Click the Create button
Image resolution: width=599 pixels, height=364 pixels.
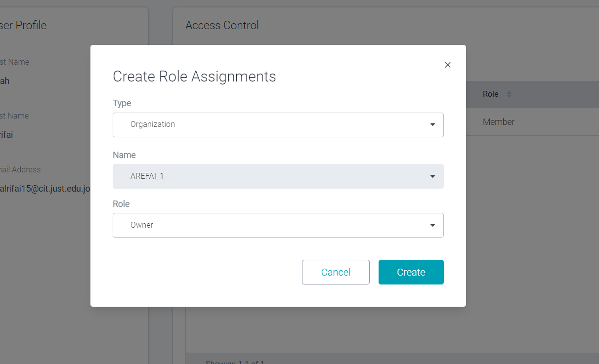coord(411,272)
